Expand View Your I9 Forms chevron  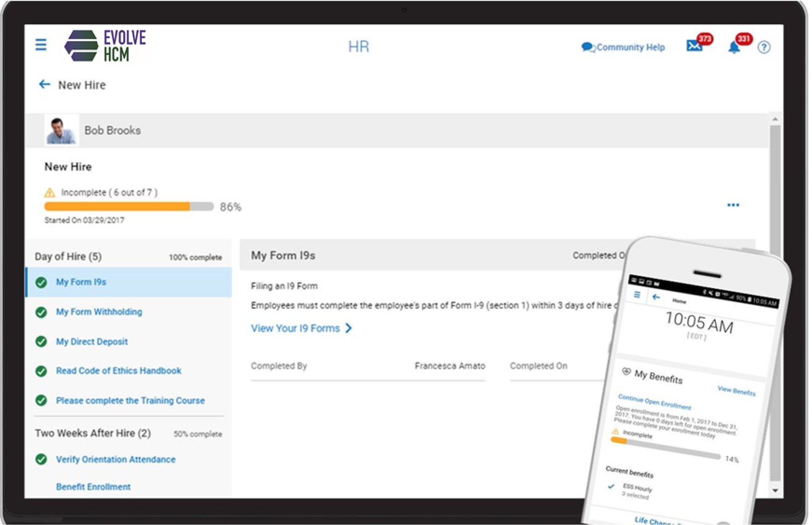click(x=349, y=328)
